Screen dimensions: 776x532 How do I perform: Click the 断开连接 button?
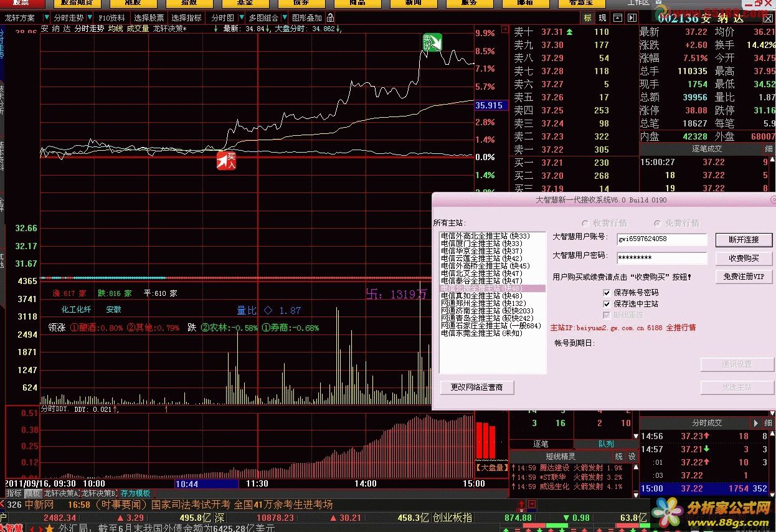[743, 240]
